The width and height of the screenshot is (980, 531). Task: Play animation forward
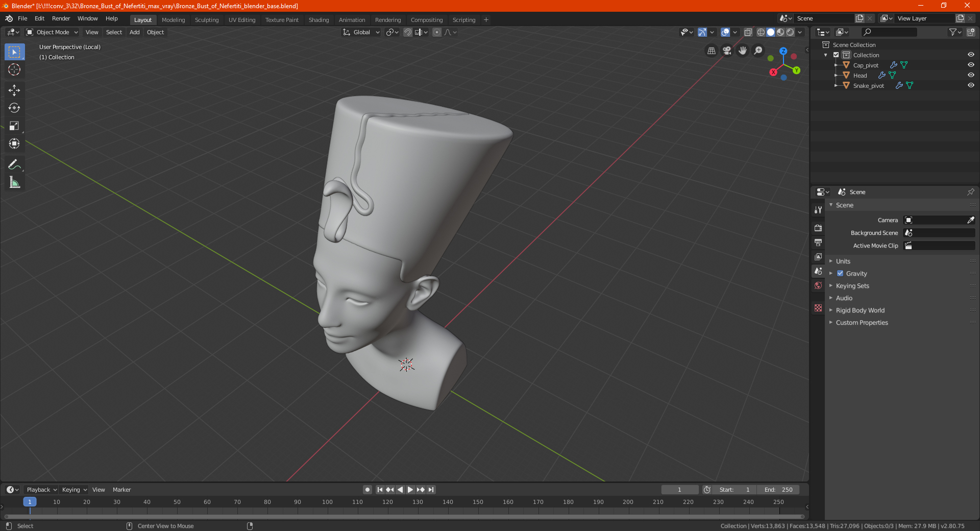(410, 490)
